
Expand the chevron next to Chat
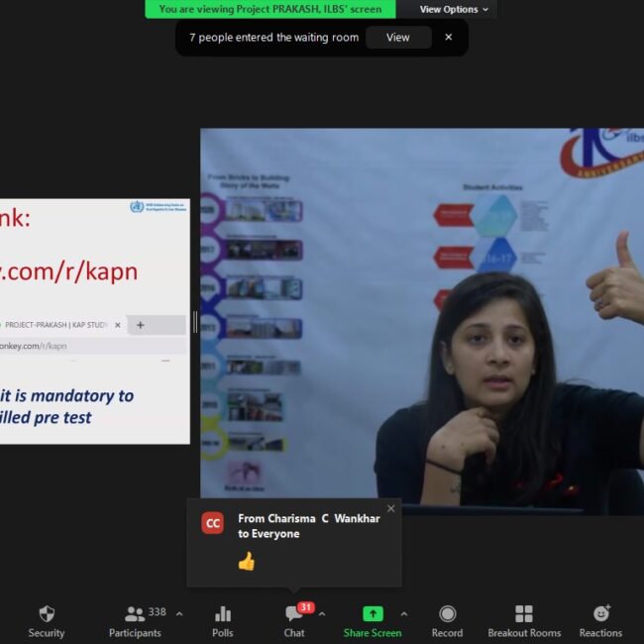pyautogui.click(x=322, y=614)
